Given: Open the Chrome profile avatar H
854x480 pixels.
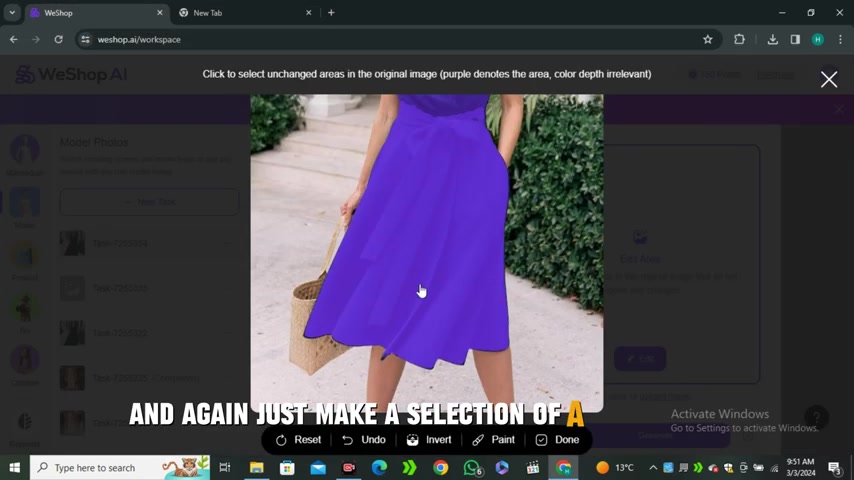Looking at the screenshot, I should coord(818,39).
